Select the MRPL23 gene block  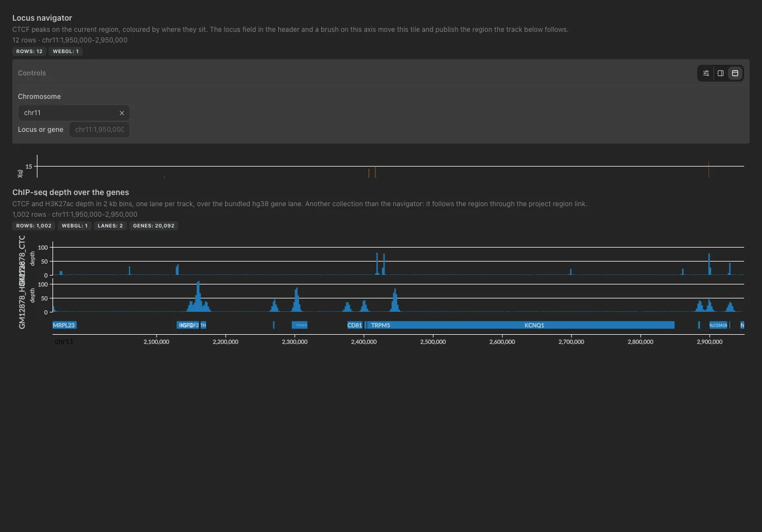(64, 325)
